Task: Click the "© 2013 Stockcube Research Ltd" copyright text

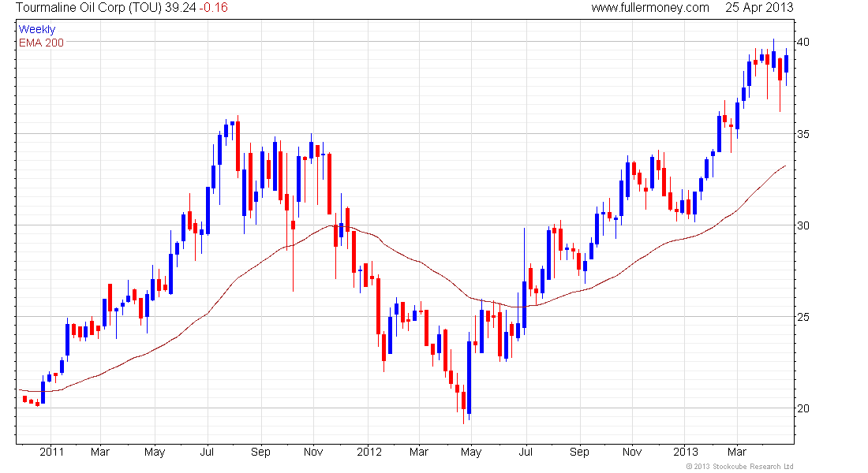Action: tap(739, 467)
